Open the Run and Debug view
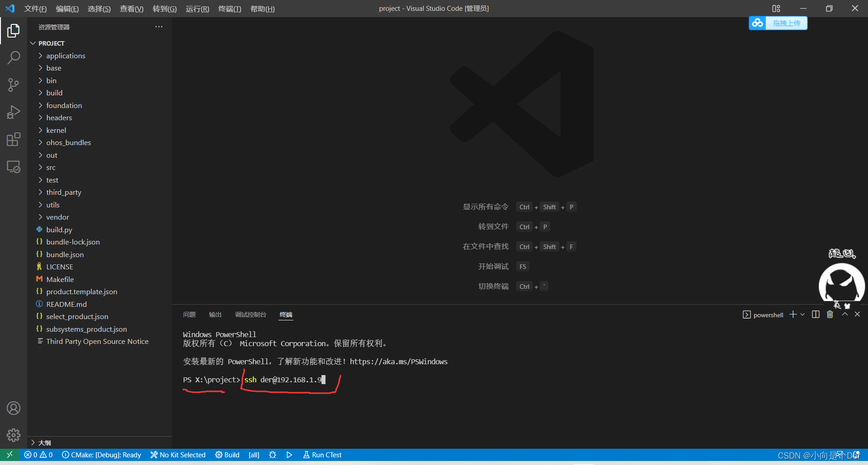 coord(14,112)
